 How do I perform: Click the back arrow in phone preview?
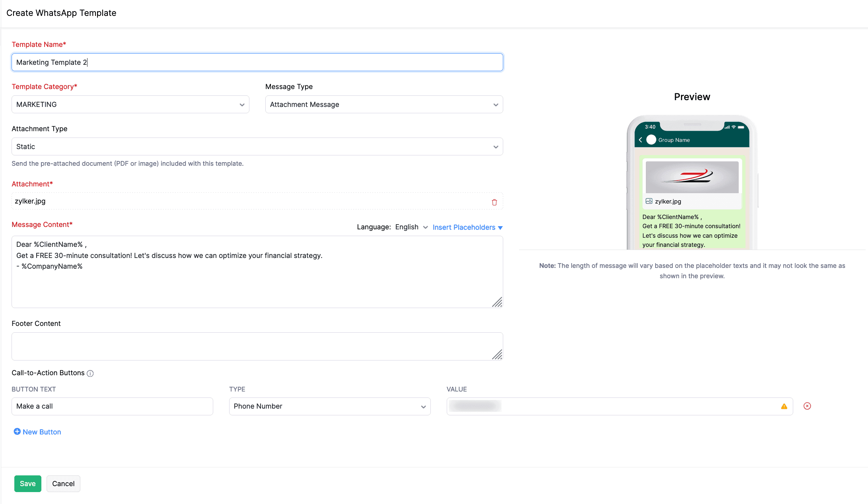[640, 140]
